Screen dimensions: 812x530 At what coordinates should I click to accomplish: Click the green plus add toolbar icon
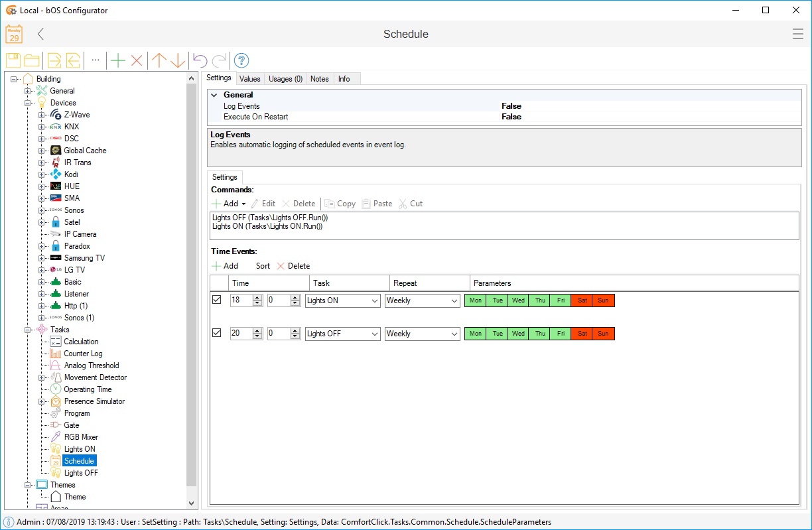(x=118, y=60)
